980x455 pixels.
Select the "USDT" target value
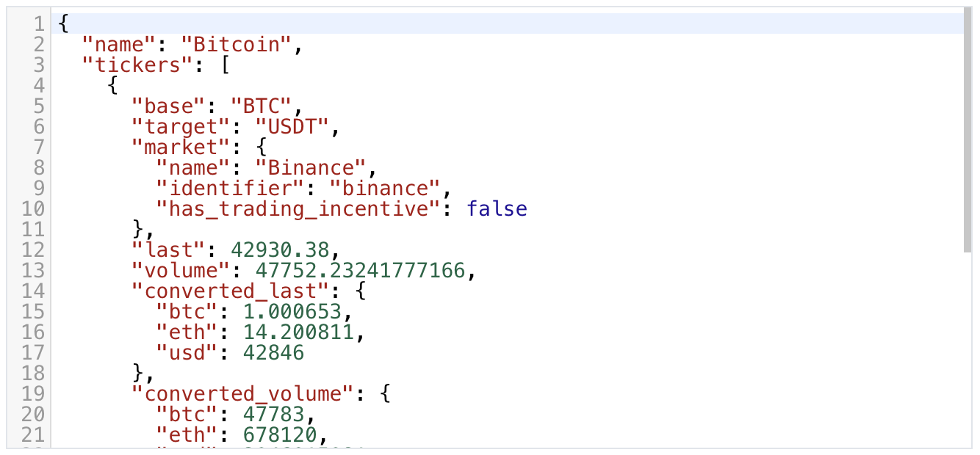click(x=292, y=127)
